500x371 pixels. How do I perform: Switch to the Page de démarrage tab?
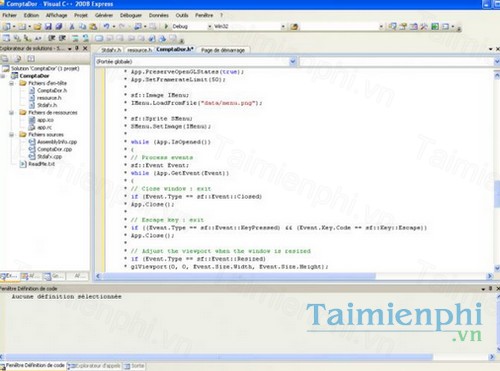tap(223, 50)
